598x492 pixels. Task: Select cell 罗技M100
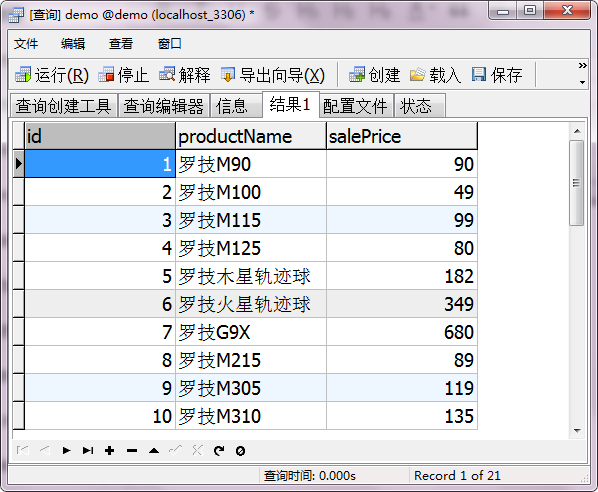pyautogui.click(x=251, y=192)
